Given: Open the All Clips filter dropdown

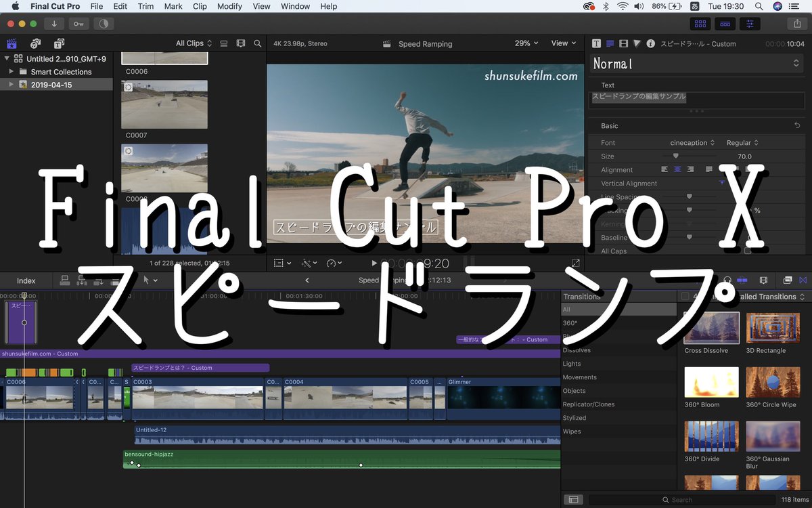Looking at the screenshot, I should click(194, 43).
